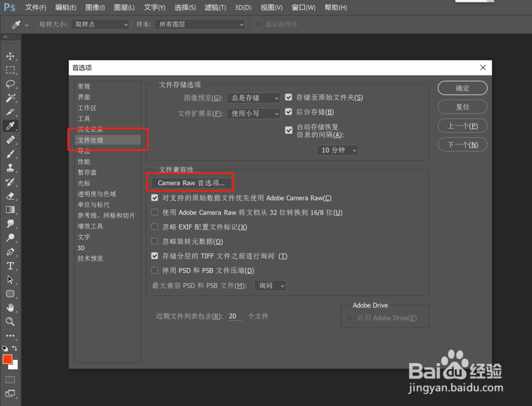Image resolution: width=532 pixels, height=406 pixels.
Task: Enable 忽略旋转元数据 checkbox
Action: click(155, 242)
